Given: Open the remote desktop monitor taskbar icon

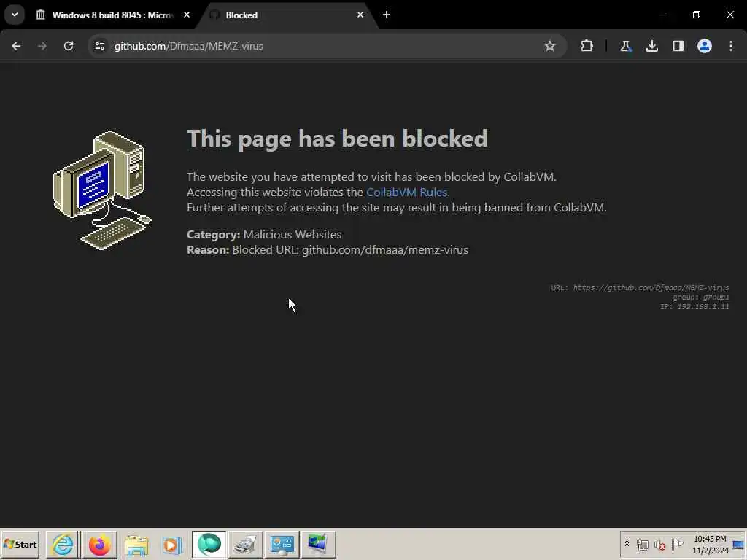Looking at the screenshot, I should point(318,544).
